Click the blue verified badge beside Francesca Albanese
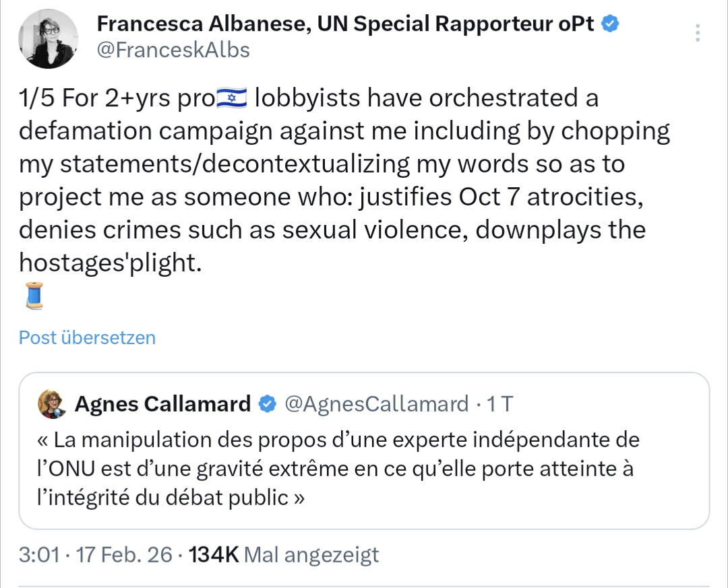 click(611, 24)
